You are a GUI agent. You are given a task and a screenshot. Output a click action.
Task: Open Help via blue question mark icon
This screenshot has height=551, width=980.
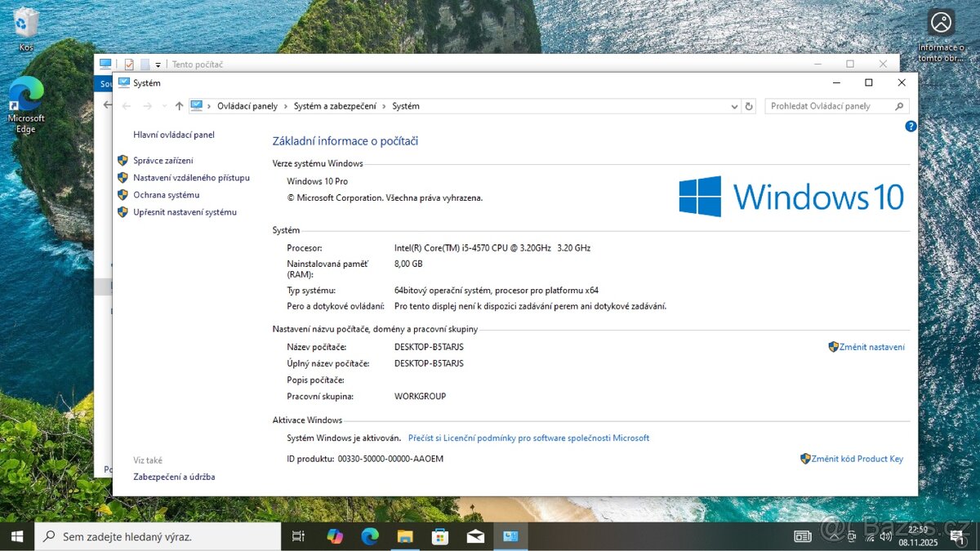coord(911,126)
